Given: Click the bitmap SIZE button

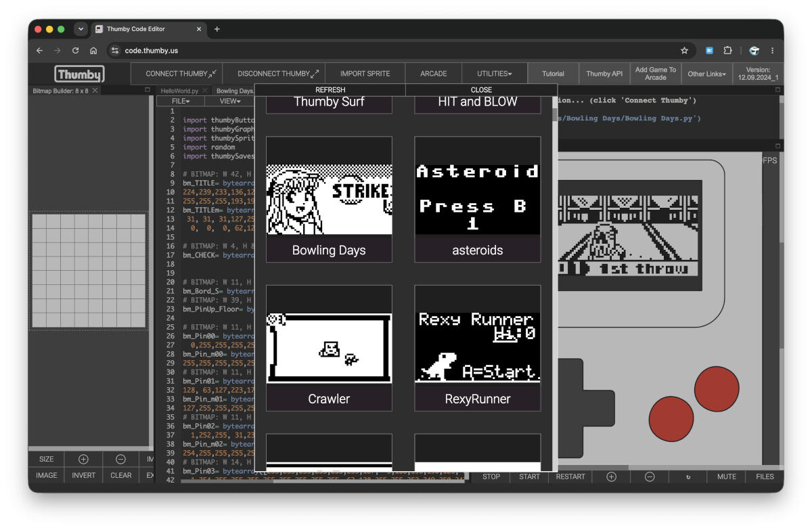Looking at the screenshot, I should 47,459.
